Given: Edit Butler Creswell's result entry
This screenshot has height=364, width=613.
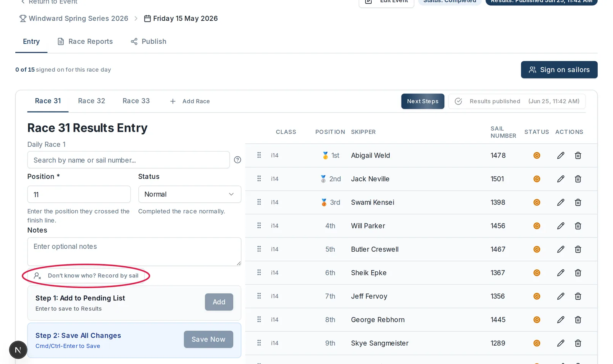Looking at the screenshot, I should click(x=561, y=249).
